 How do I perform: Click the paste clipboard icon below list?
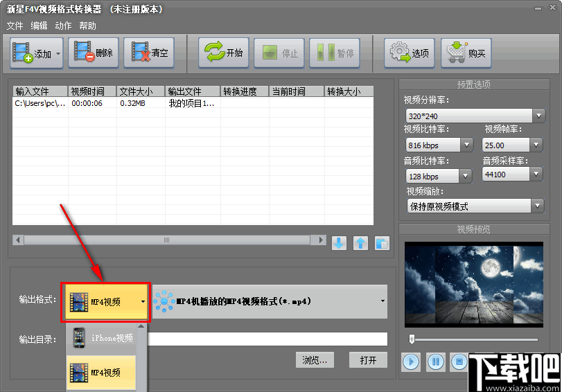(x=382, y=243)
